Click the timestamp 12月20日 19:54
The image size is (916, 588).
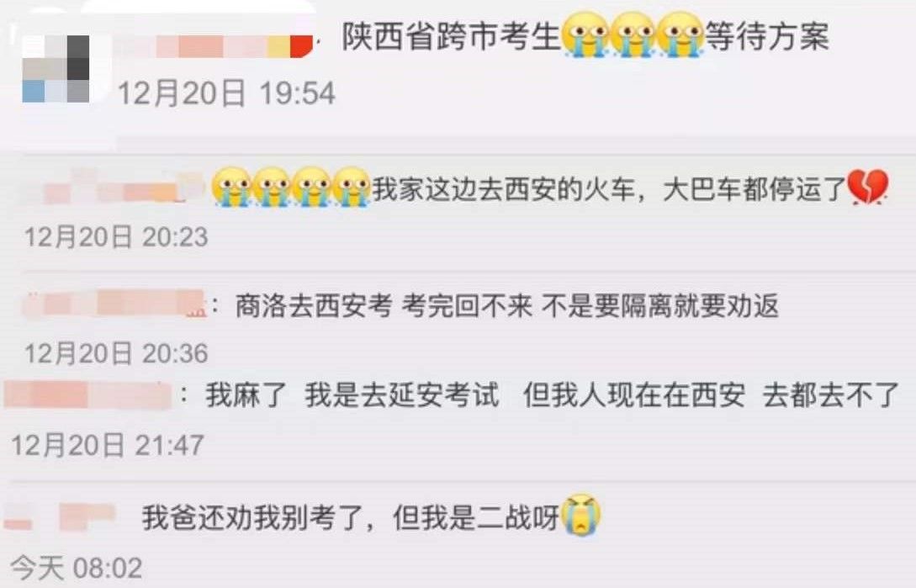coord(226,93)
